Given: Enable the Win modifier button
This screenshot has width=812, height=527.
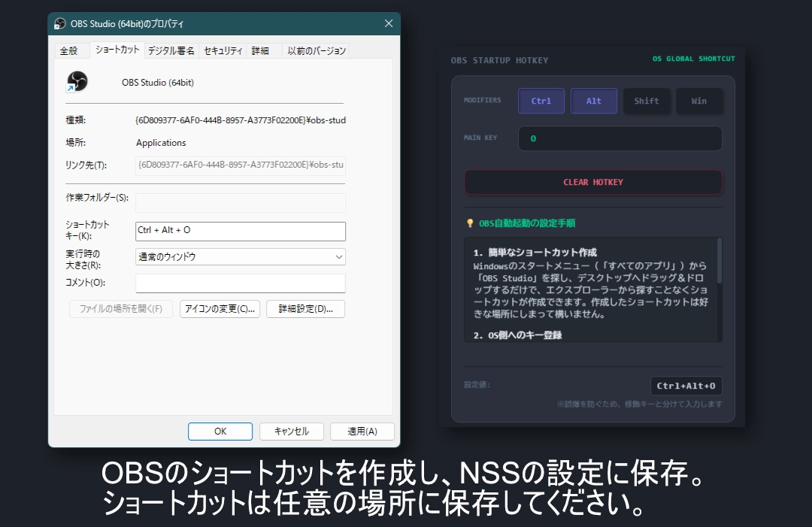Looking at the screenshot, I should (699, 101).
